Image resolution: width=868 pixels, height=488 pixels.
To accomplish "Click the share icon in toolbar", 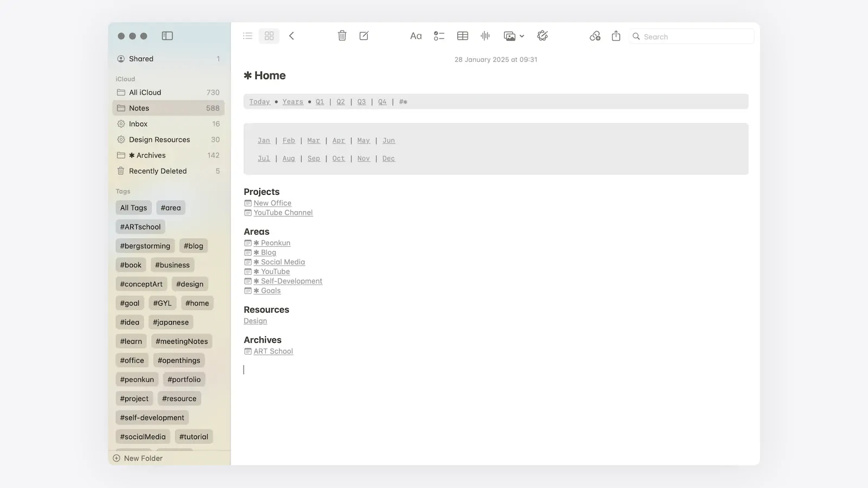I will coord(616,36).
